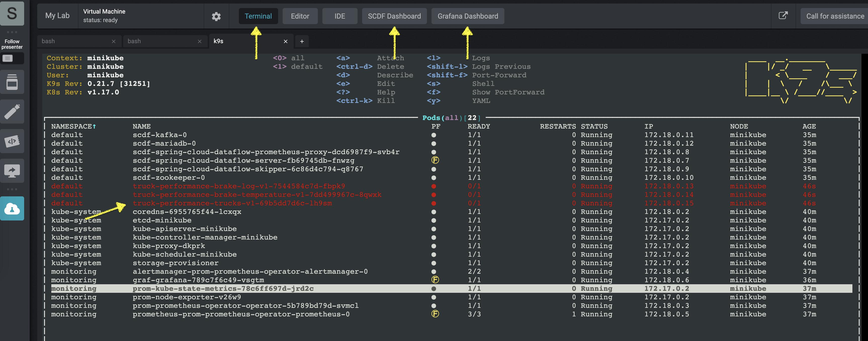Click the settings gear icon

216,16
